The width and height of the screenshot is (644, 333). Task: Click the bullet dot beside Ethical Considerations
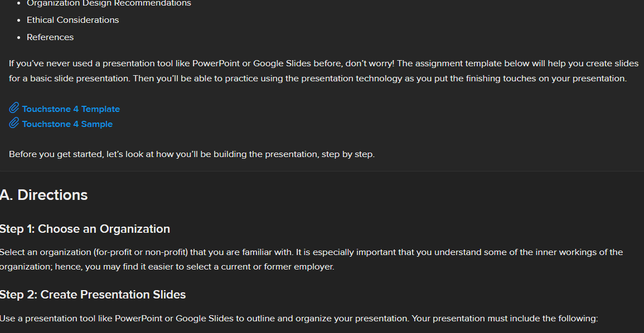tap(19, 21)
